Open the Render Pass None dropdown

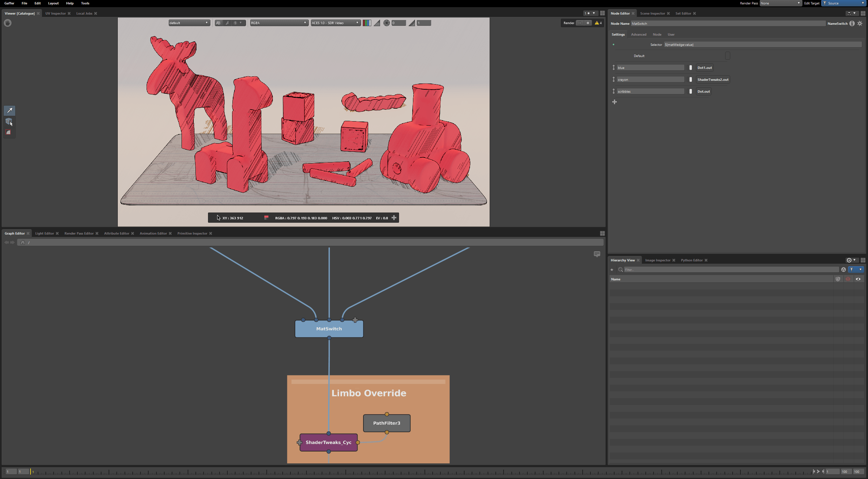tap(780, 3)
